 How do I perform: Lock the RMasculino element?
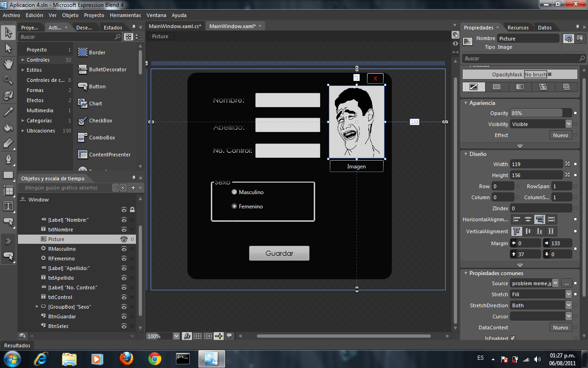click(132, 249)
